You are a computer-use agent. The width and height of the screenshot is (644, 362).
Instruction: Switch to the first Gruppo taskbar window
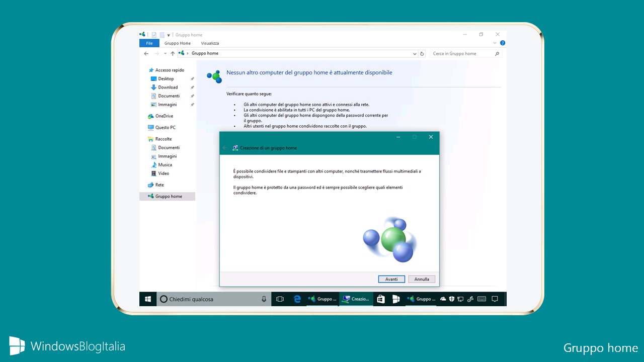coord(323,299)
